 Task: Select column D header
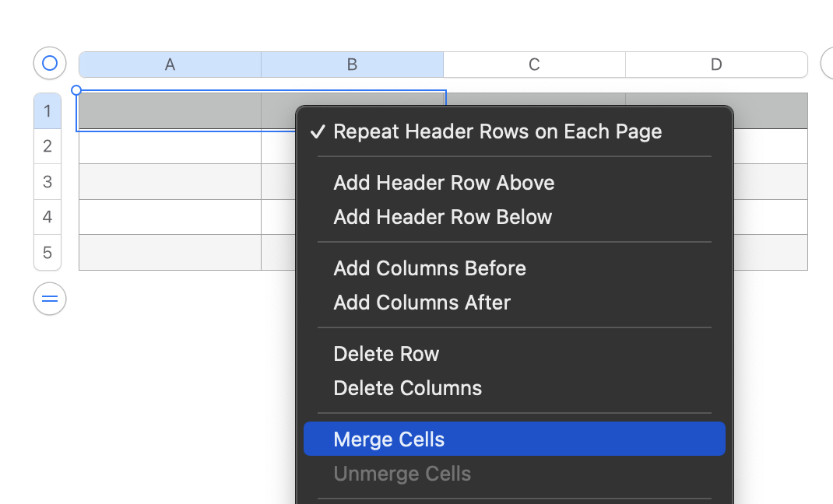coord(716,65)
